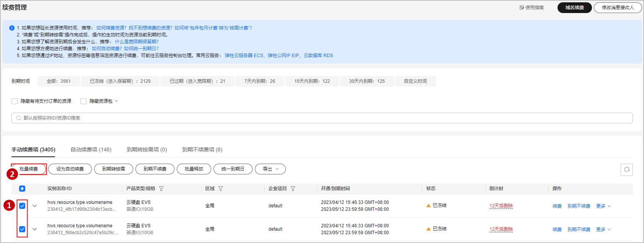Expand the first row details chevron

pos(35,206)
